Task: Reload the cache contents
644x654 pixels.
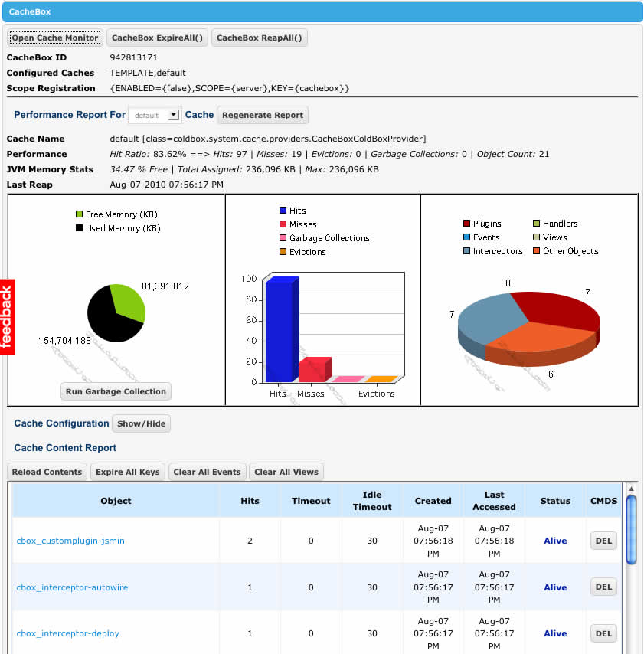Action: [x=47, y=472]
